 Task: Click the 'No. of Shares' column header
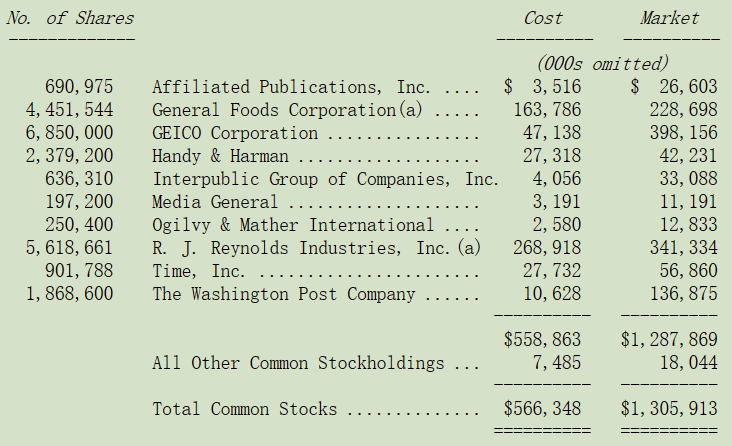coord(70,18)
